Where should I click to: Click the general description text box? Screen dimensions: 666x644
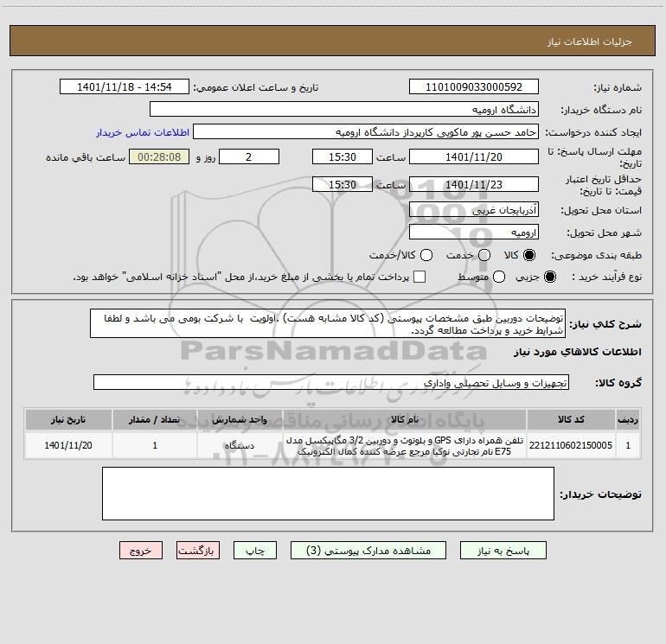click(x=328, y=323)
